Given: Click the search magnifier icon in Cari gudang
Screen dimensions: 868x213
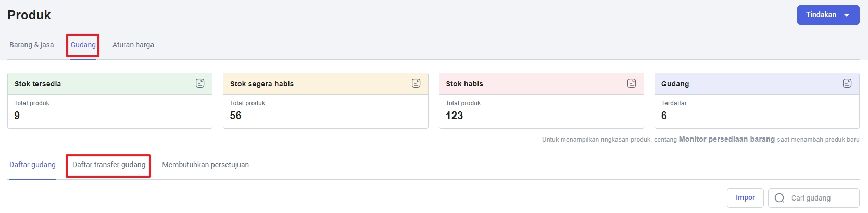Looking at the screenshot, I should pos(779,198).
